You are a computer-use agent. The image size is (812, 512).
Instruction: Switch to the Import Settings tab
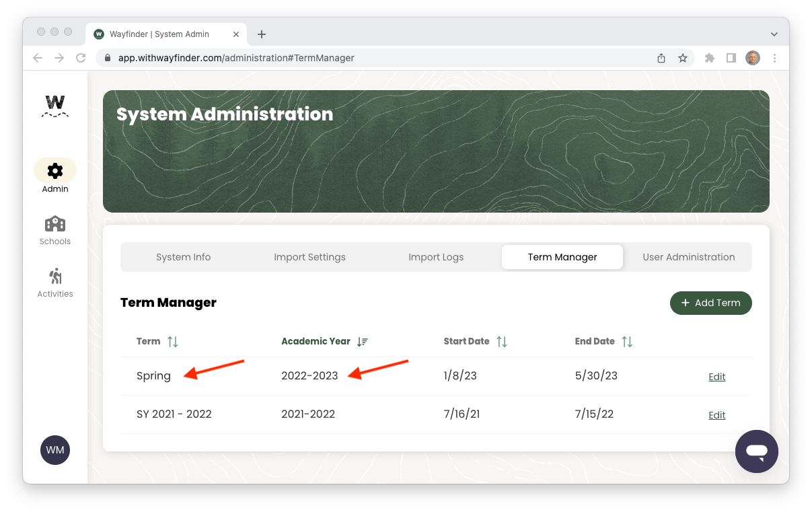click(x=309, y=256)
